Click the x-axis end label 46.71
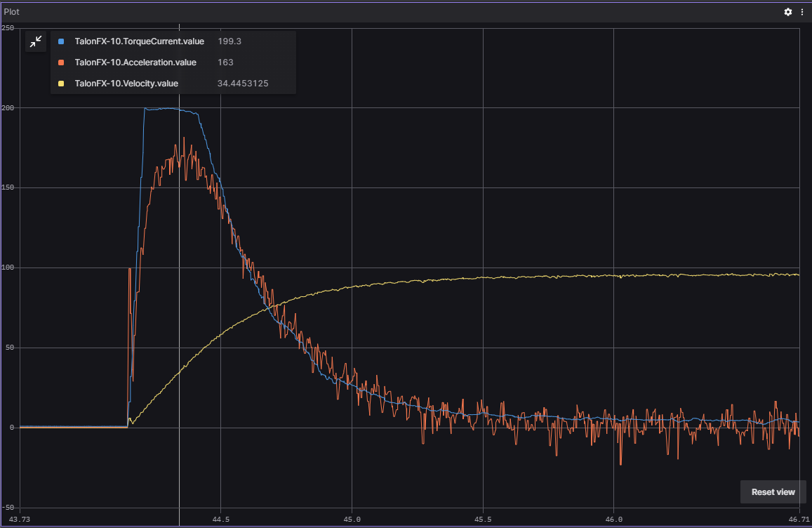The image size is (812, 528). pyautogui.click(x=799, y=519)
